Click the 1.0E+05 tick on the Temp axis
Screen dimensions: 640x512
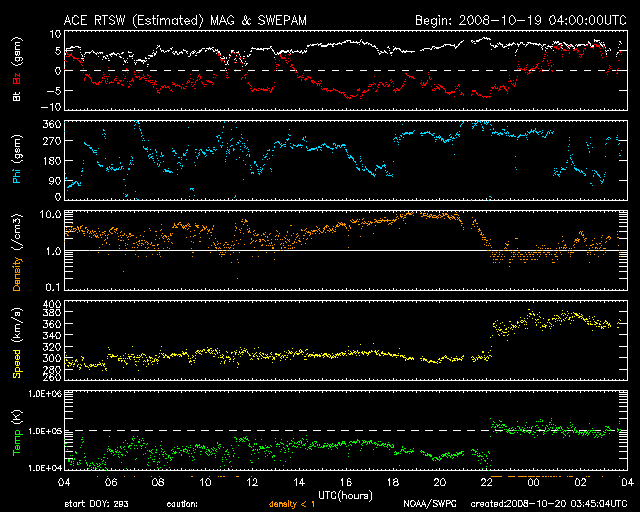[x=45, y=431]
